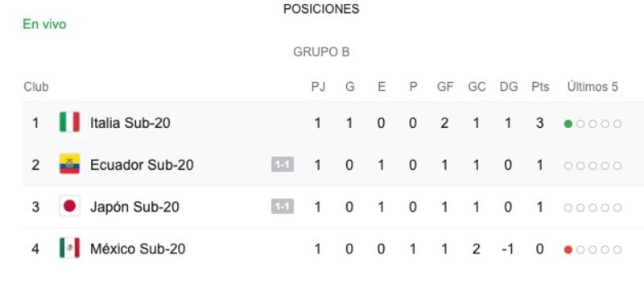
Task: Click Ecuador's first empty result circle
Action: pos(568,166)
